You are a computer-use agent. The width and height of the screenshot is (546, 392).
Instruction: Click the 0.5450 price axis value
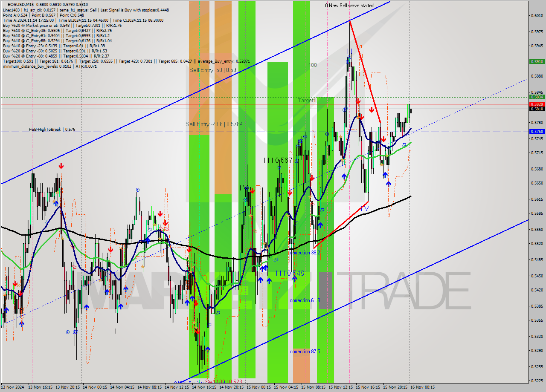pyautogui.click(x=537, y=276)
